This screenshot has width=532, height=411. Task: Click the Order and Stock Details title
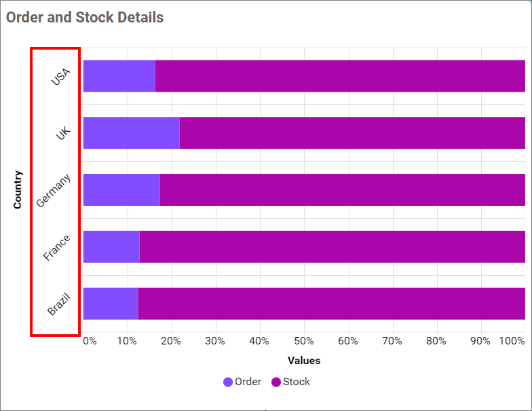click(x=85, y=18)
